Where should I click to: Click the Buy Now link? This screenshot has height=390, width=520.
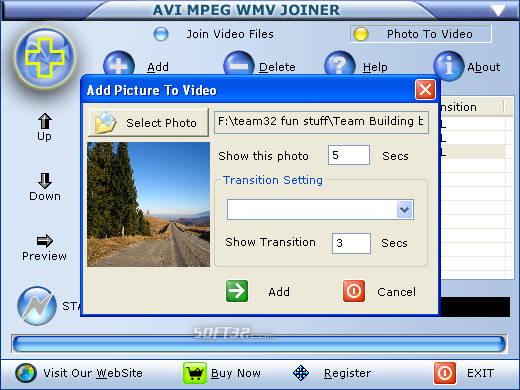point(236,373)
